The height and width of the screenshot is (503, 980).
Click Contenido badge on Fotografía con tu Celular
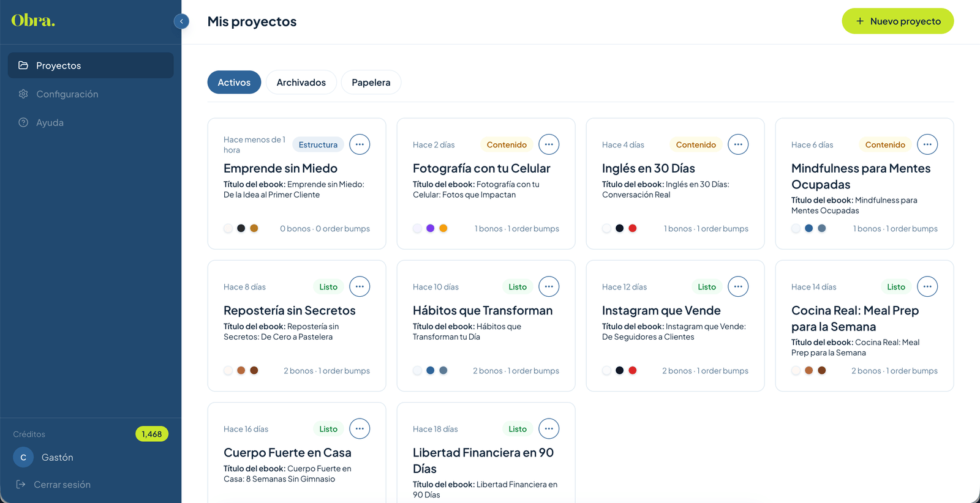tap(507, 144)
